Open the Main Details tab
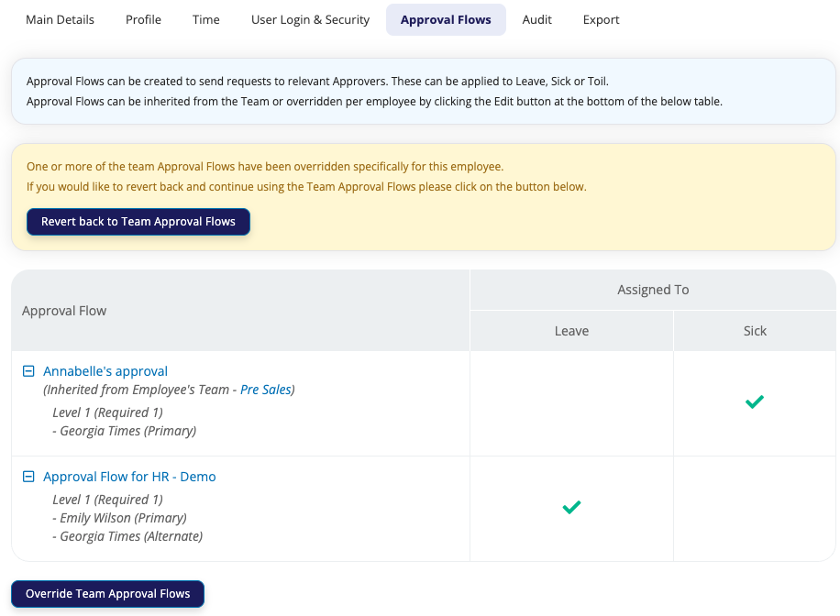Viewport: 840px width, 616px height. (60, 20)
